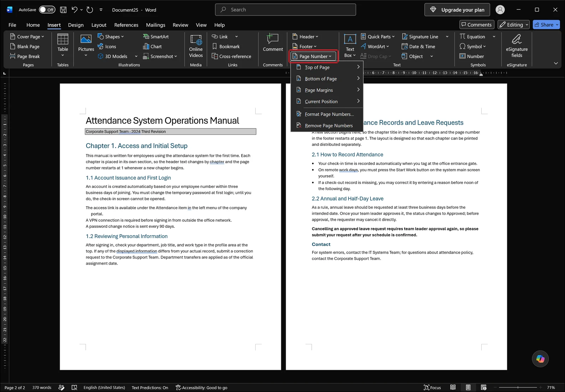Click Page 2 of 2 indicator
Viewport: 565px width, 392px height.
point(15,387)
